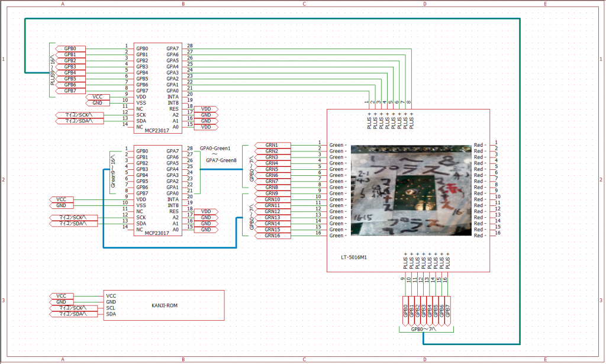
Task: Select the lower MCP23017 component name
Action: click(x=157, y=233)
